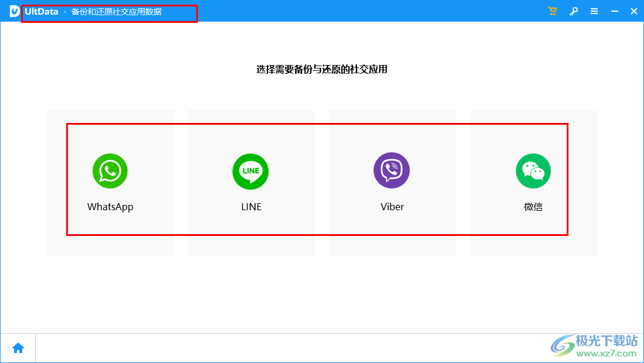
Task: Minimize the UltData window
Action: tap(614, 11)
